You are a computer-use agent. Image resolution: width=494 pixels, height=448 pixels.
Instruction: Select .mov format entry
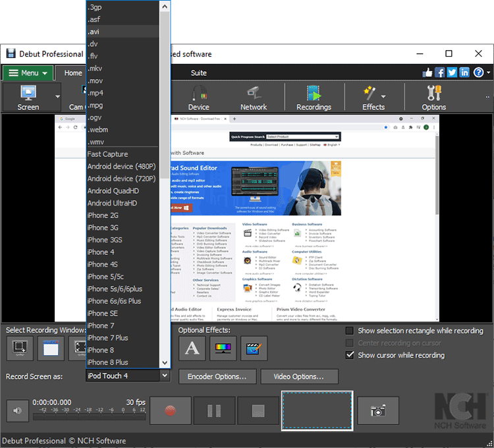[x=123, y=80]
